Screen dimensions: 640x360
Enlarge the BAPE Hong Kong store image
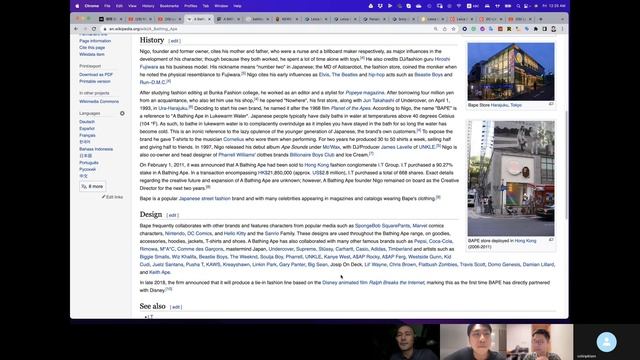(x=551, y=240)
